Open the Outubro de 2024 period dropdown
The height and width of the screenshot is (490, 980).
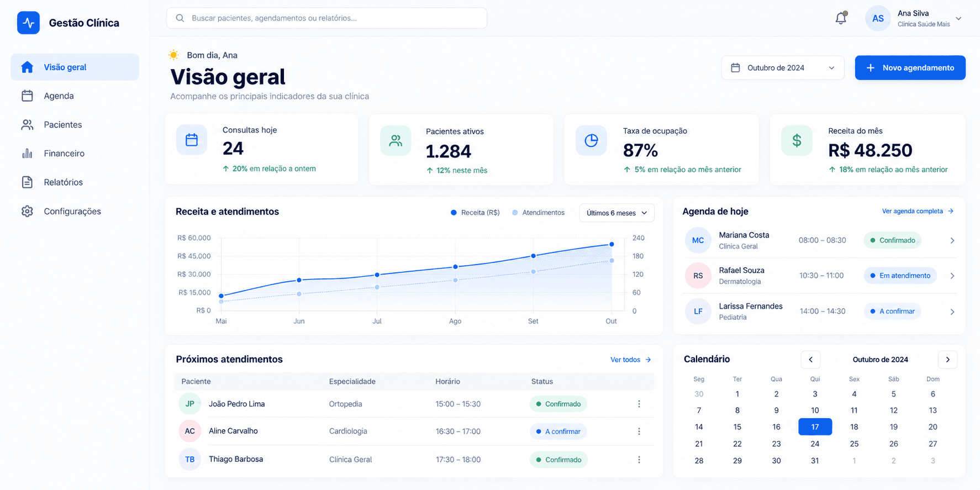(x=782, y=68)
